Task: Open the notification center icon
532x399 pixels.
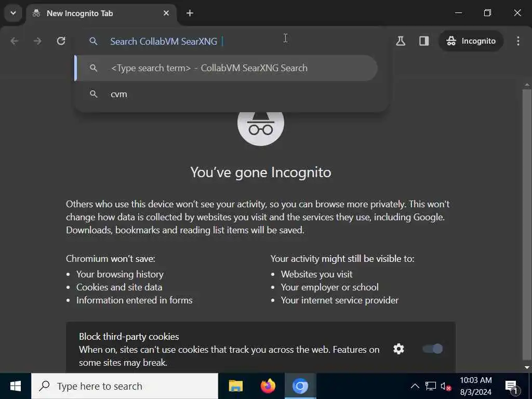Action: (512, 387)
